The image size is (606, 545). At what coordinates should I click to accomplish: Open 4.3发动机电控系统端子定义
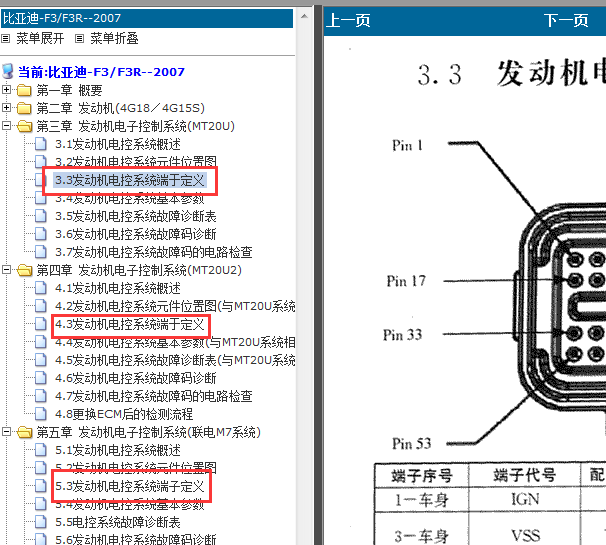(129, 324)
